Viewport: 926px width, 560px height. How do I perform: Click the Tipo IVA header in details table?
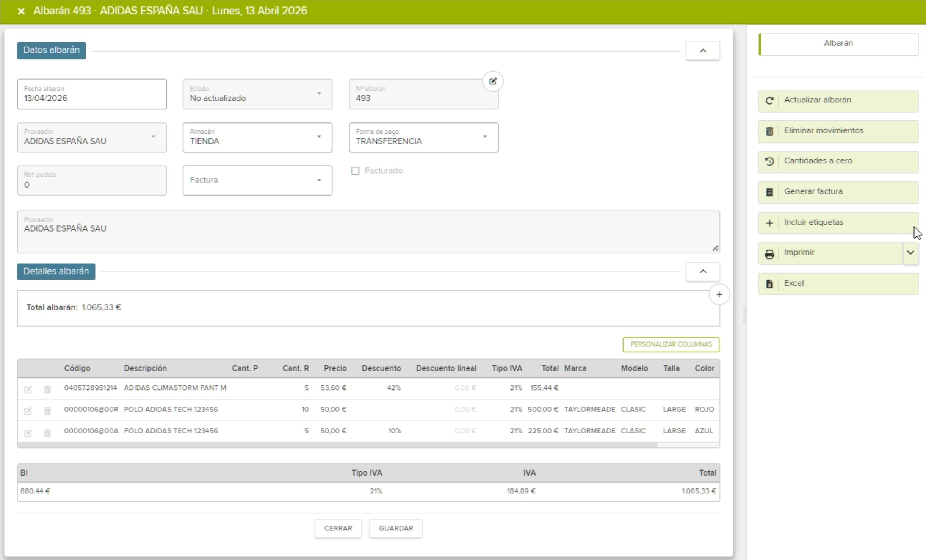click(507, 368)
